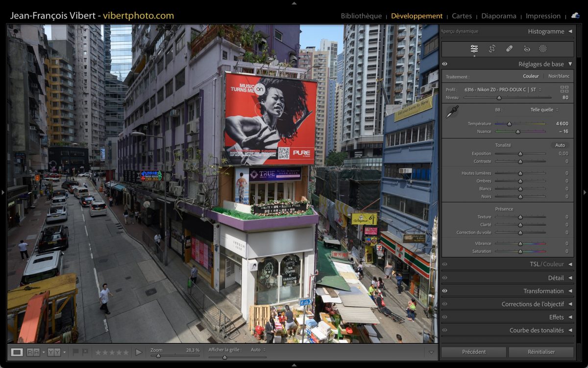Toggle Réglages de base panel visibility eye
Image resolution: width=588 pixels, height=368 pixels.
[445, 64]
